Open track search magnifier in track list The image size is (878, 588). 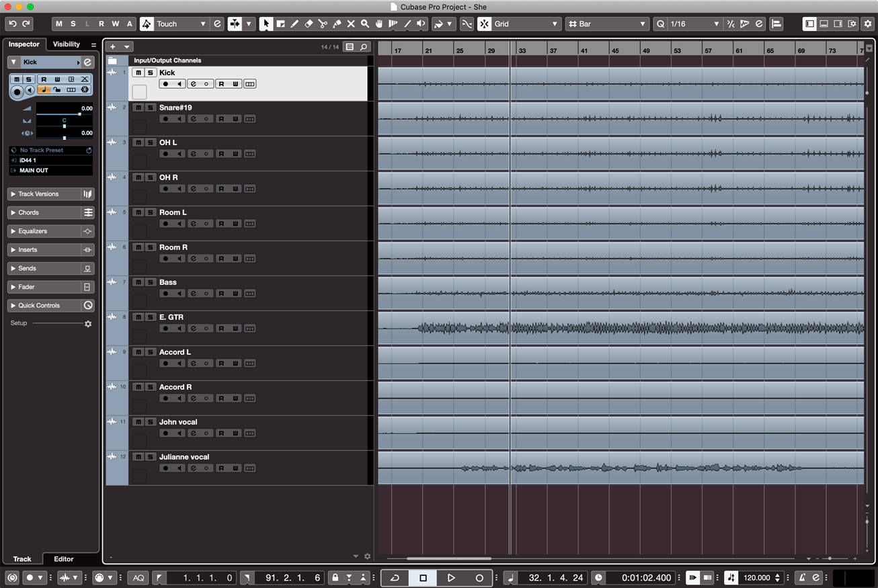(364, 47)
